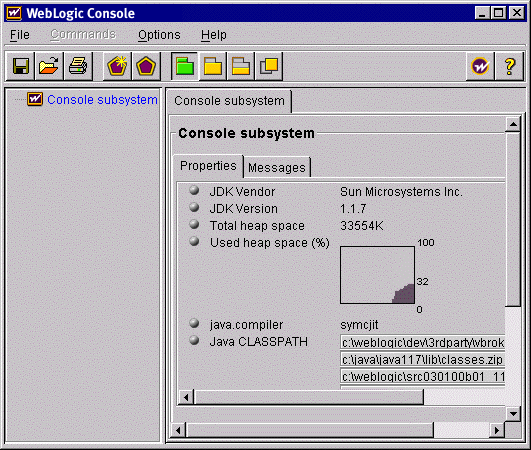Click the Used heap space bullet indicator
This screenshot has width=531, height=450.
[194, 241]
